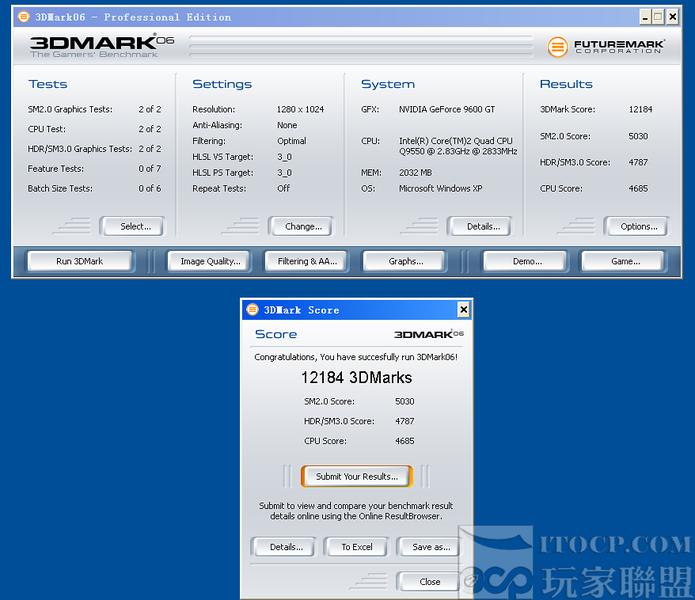Click the HLSL VS Target value 3_0
Viewport: 695px width, 600px height.
285,157
